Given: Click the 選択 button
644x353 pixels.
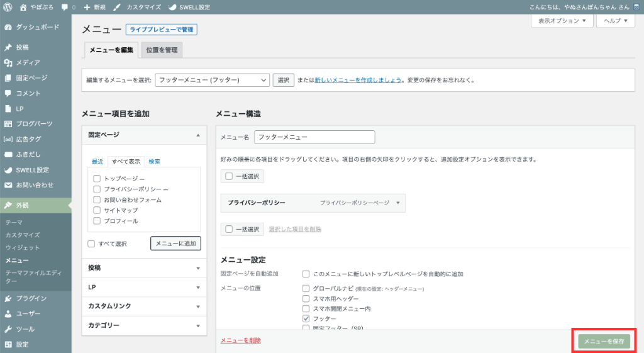Looking at the screenshot, I should [284, 80].
